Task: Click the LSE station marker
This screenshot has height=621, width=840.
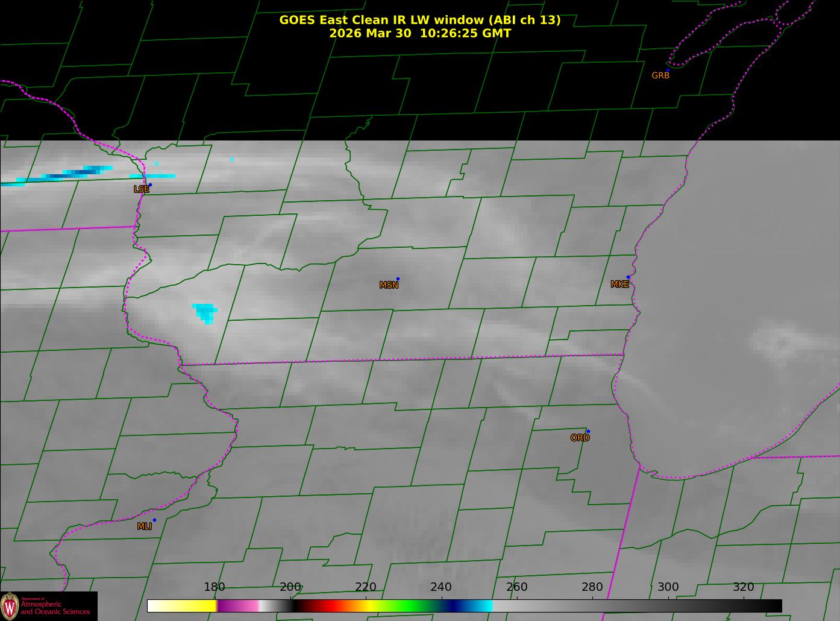Action: click(x=150, y=184)
